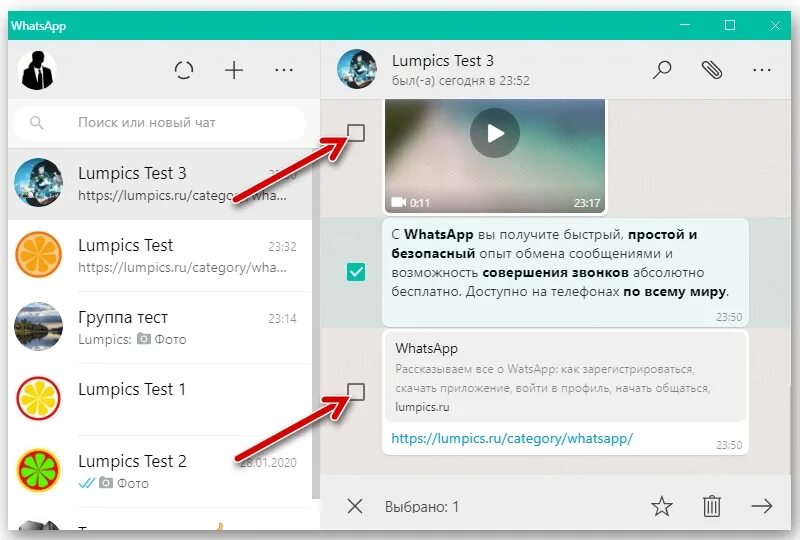Click the status circle icon
Screen dimensions: 800x540
pyautogui.click(x=184, y=70)
